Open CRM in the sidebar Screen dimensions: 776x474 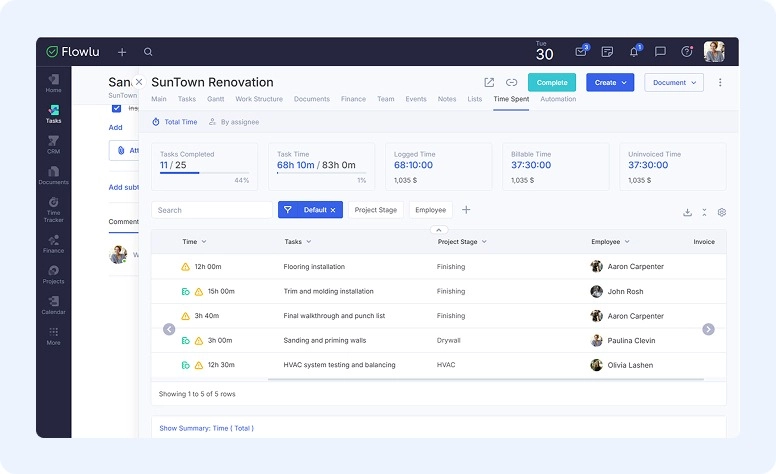point(53,144)
